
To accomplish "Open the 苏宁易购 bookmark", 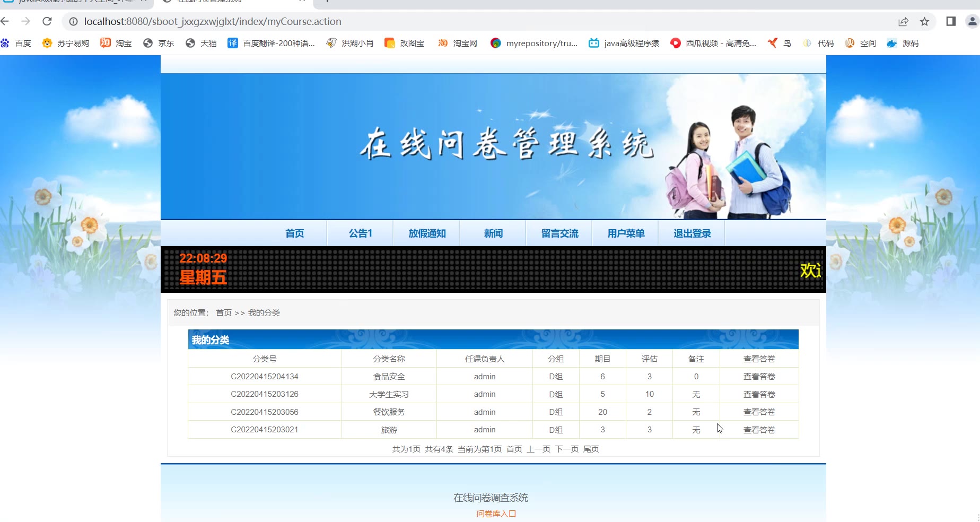I will [x=66, y=43].
